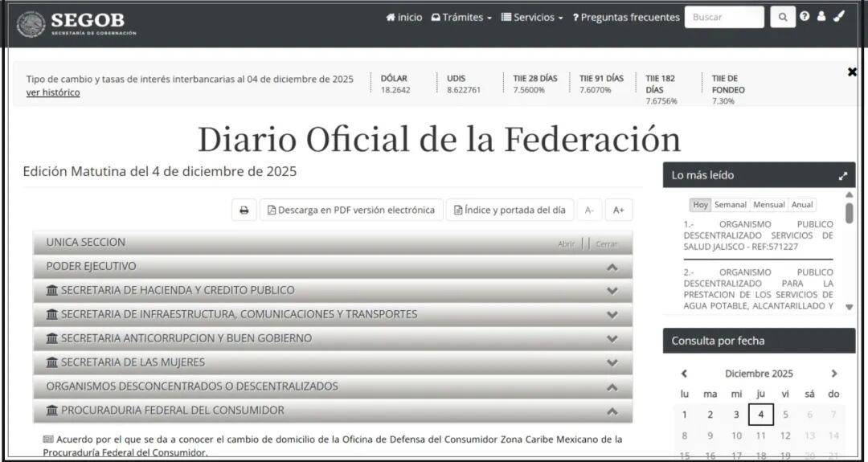Image resolution: width=868 pixels, height=462 pixels.
Task: Select the Mensual tab
Action: [769, 205]
